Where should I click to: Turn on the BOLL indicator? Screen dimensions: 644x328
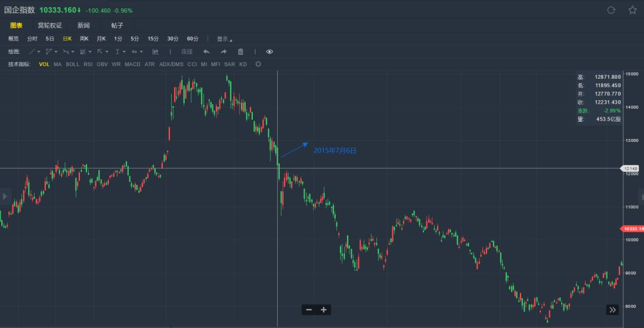72,64
